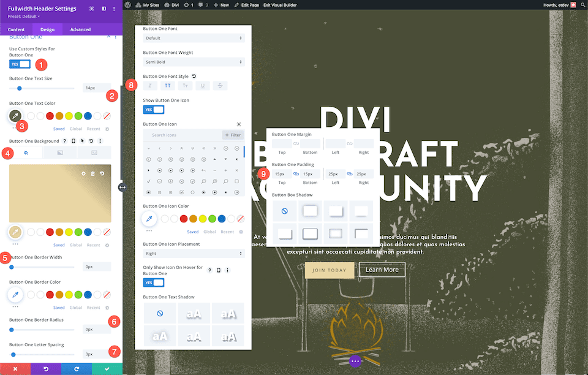Open color palette settings gear under Text Color
Screen dimensions: 588x375
click(107, 129)
